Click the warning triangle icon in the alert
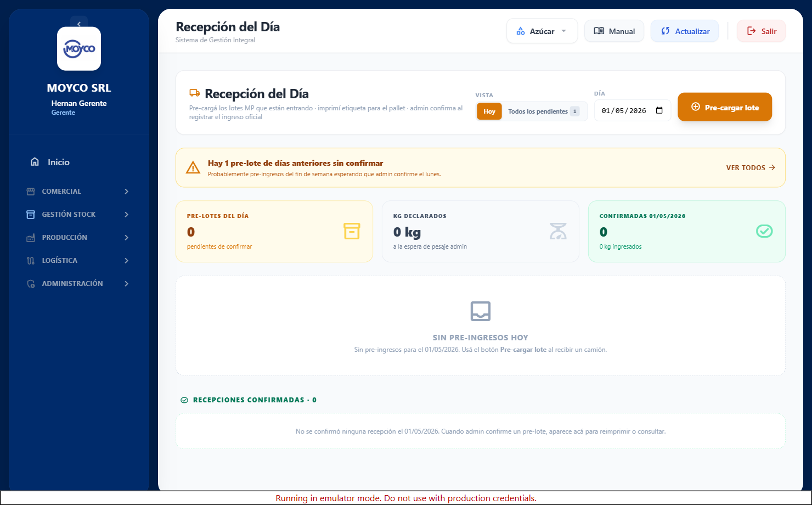Viewport: 812px width, 505px height. point(193,167)
